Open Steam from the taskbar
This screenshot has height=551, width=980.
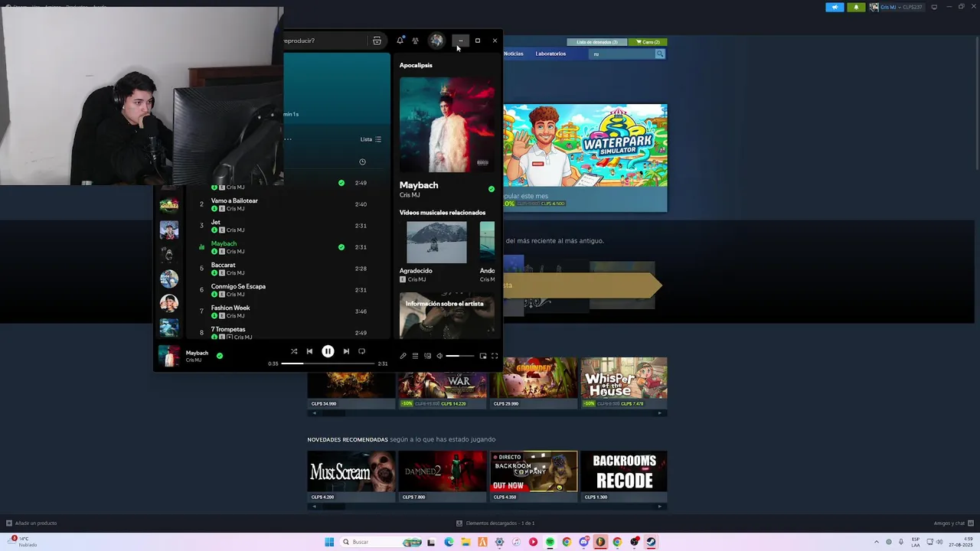click(x=651, y=542)
